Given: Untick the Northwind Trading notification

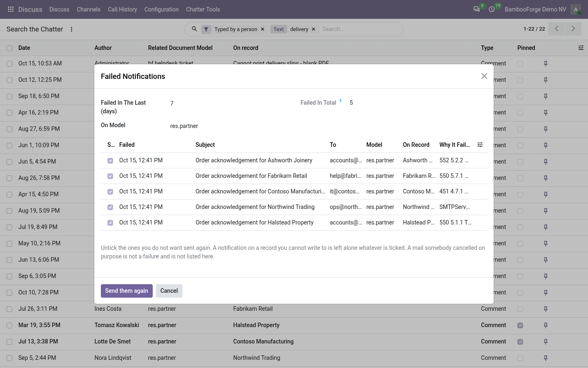Looking at the screenshot, I should click(110, 207).
